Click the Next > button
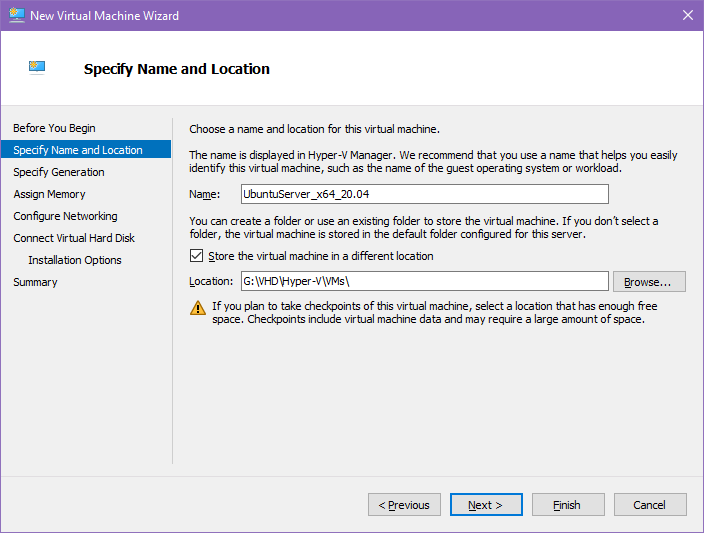The height and width of the screenshot is (533, 704). coord(486,505)
